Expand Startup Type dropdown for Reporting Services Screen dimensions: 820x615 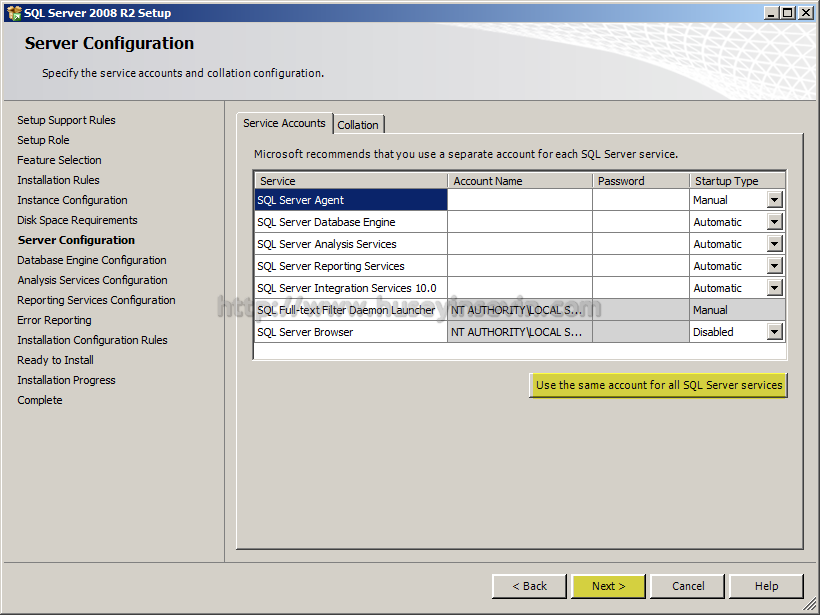click(x=775, y=266)
